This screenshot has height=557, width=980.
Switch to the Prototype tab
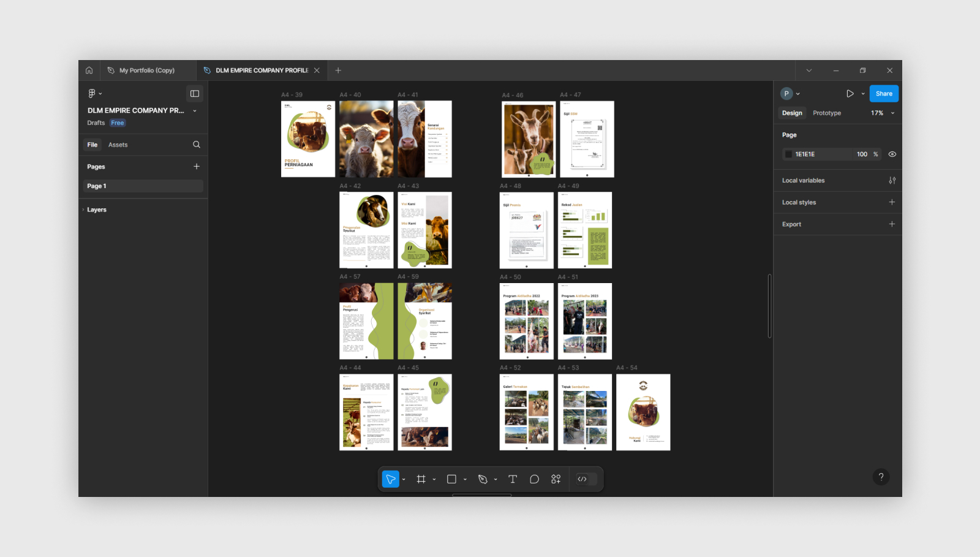(x=826, y=113)
